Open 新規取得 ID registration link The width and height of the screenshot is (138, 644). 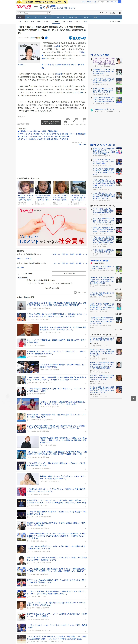pyautogui.click(x=54, y=6)
